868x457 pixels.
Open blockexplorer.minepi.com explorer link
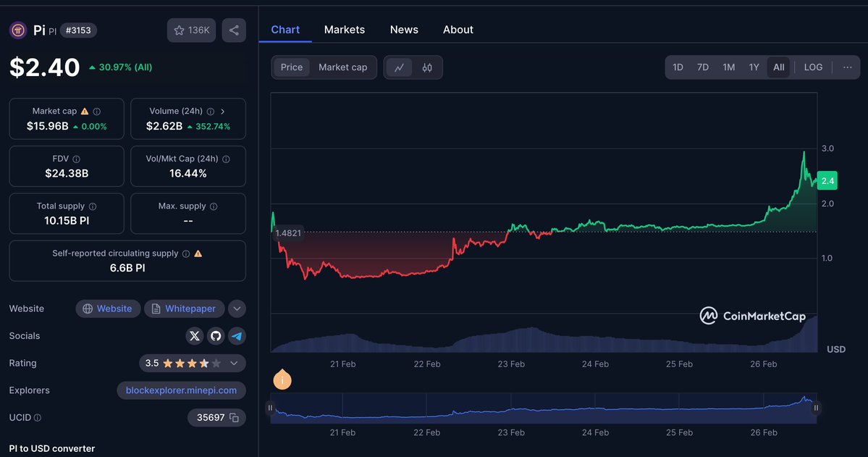pyautogui.click(x=181, y=390)
